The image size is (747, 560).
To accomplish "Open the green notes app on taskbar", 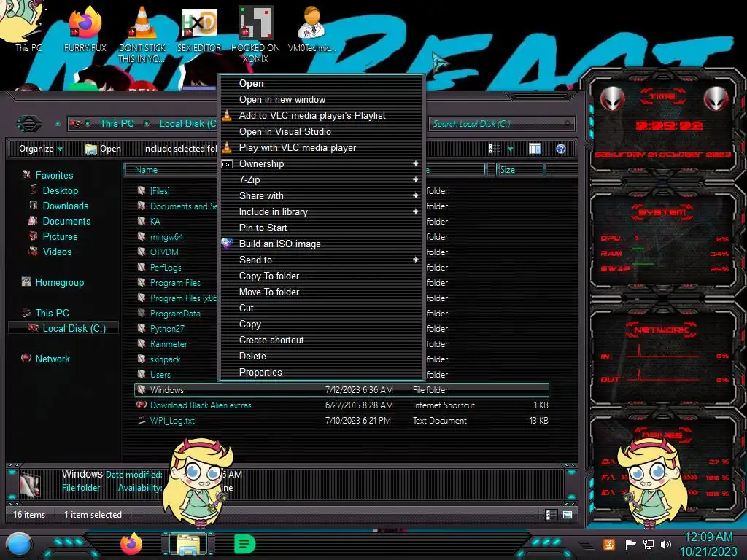I will 244,544.
